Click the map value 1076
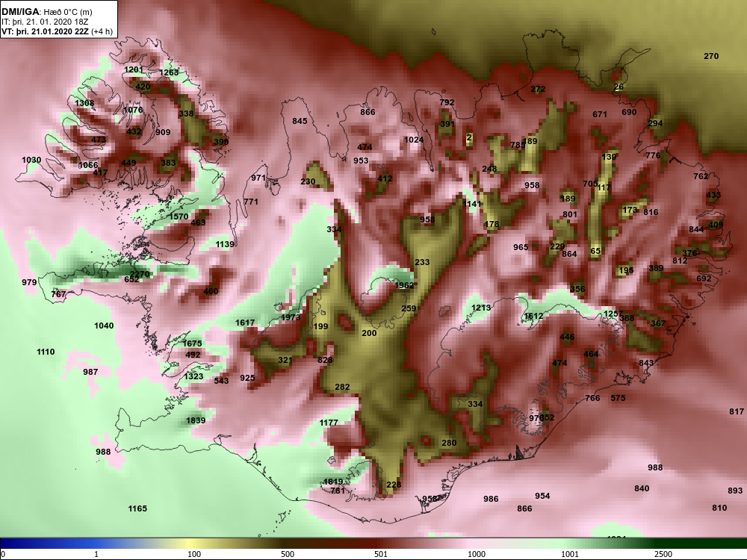This screenshot has height=560, width=747. (133, 110)
